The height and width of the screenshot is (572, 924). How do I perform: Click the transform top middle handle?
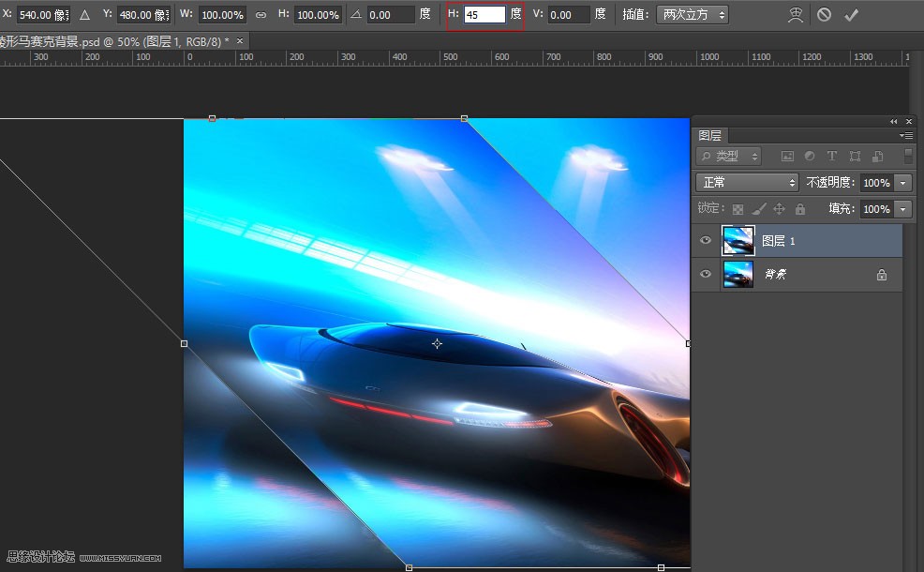tap(212, 118)
